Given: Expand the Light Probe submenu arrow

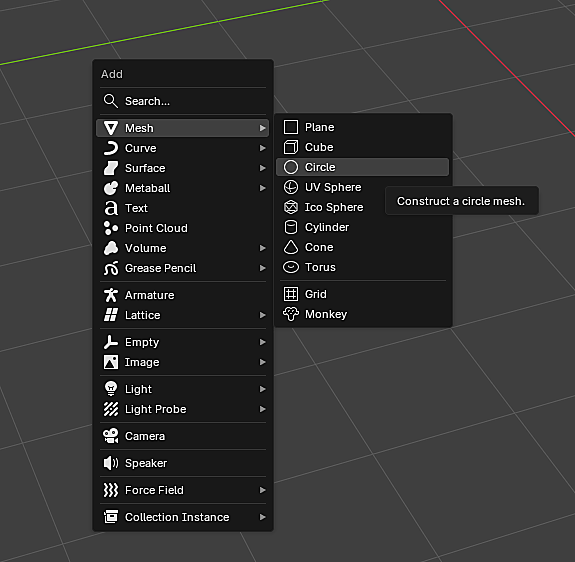Looking at the screenshot, I should pyautogui.click(x=263, y=409).
